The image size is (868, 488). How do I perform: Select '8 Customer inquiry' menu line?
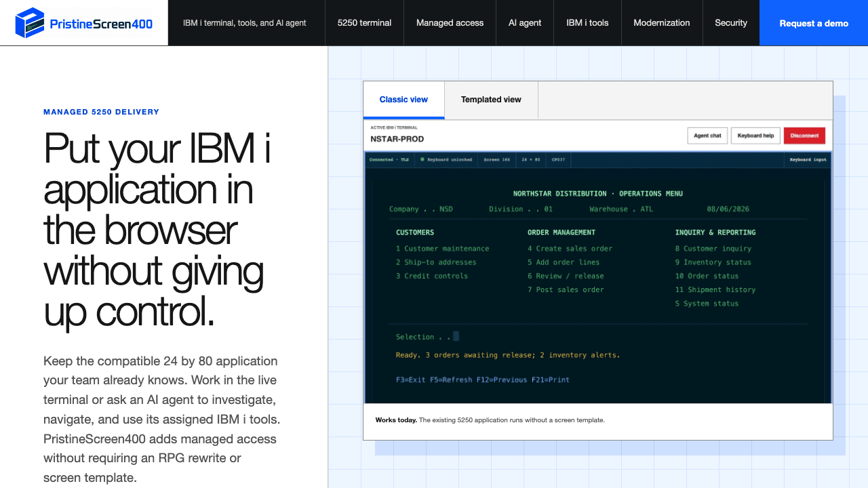pyautogui.click(x=713, y=249)
